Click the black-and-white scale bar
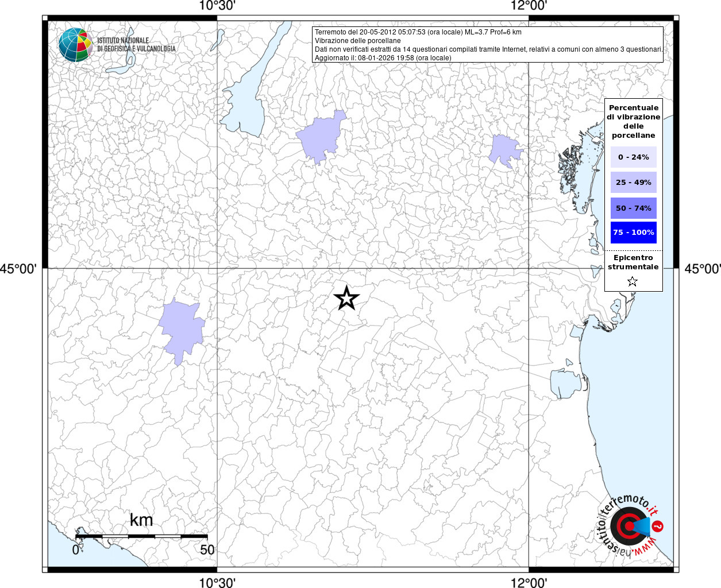Image resolution: width=721 pixels, height=588 pixels. tap(142, 536)
